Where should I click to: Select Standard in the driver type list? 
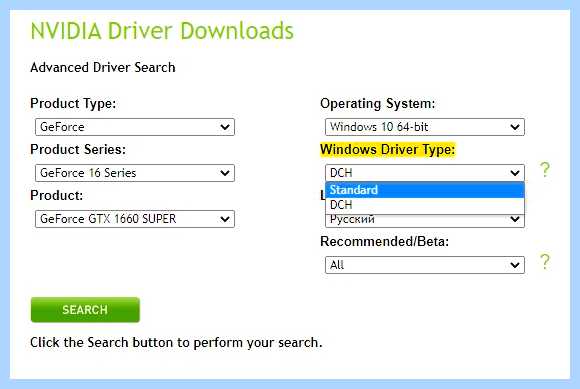tap(425, 190)
